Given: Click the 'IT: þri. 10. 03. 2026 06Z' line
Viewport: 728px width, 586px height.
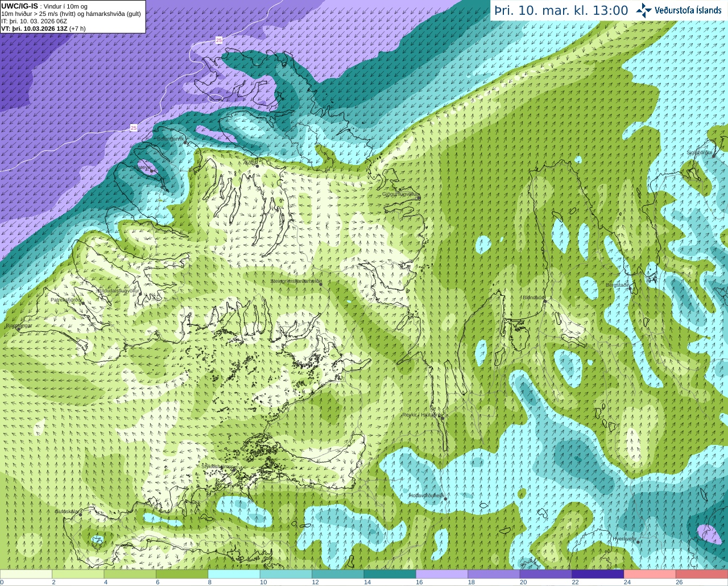Looking at the screenshot, I should (34, 21).
